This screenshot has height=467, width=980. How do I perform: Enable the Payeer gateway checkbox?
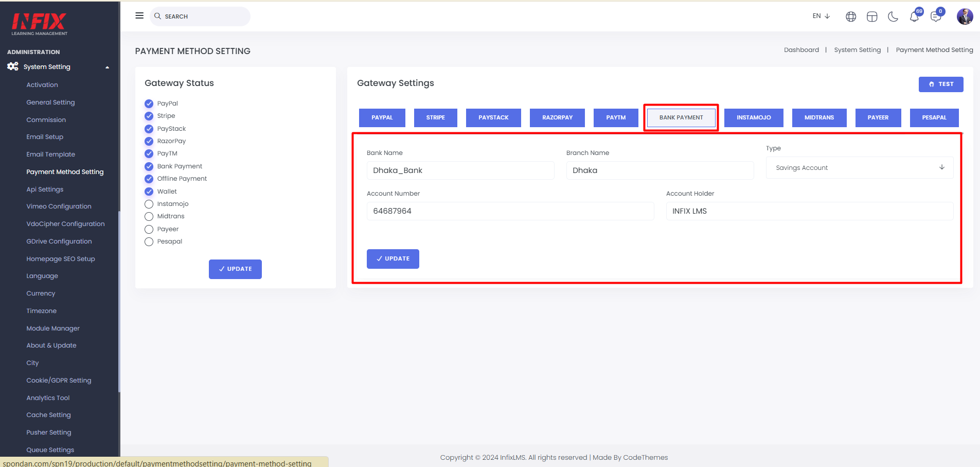149,229
